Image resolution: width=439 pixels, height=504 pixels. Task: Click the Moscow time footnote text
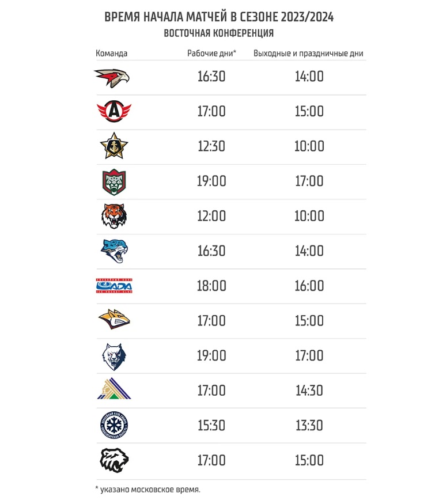click(147, 490)
